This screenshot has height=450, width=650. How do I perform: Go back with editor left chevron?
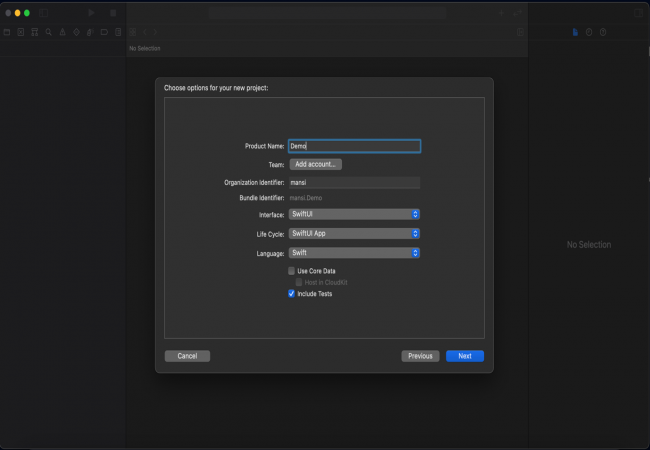pyautogui.click(x=145, y=32)
